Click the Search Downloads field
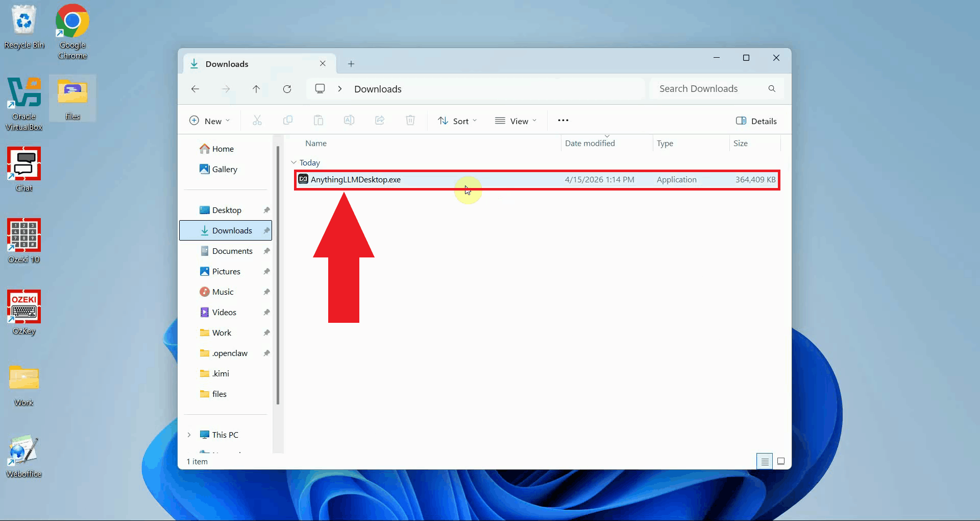Screen dimensions: 980x521 tap(709, 89)
